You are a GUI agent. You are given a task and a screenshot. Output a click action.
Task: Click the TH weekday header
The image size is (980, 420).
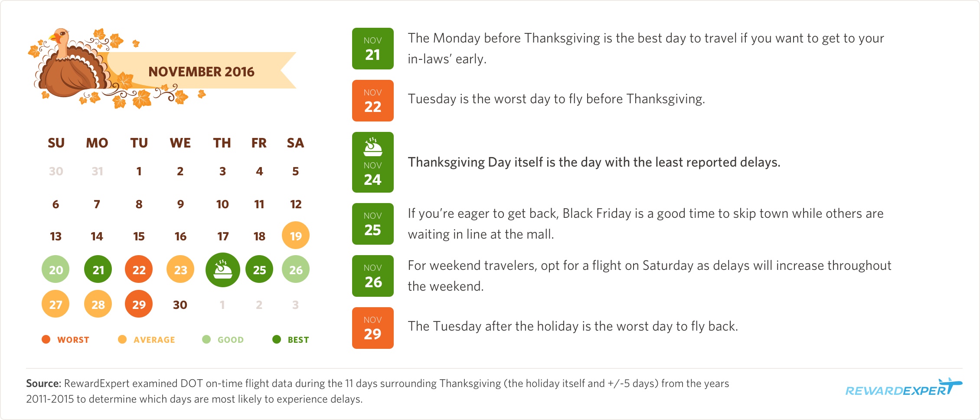tap(222, 143)
